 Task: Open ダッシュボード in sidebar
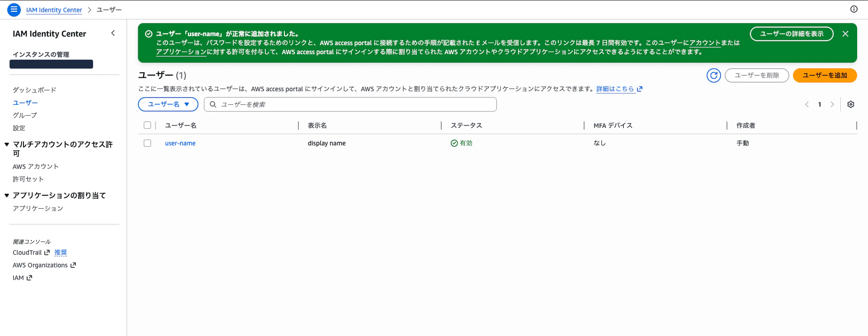pos(34,90)
